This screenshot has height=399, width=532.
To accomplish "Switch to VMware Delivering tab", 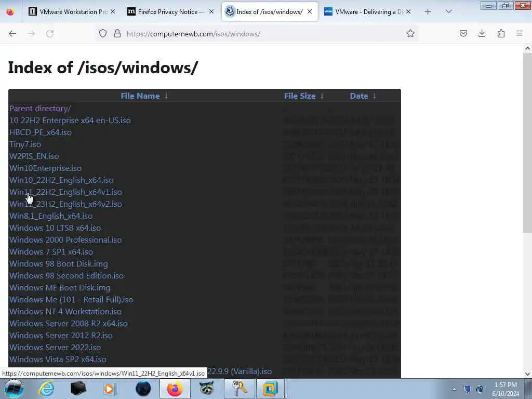I will coord(368,12).
